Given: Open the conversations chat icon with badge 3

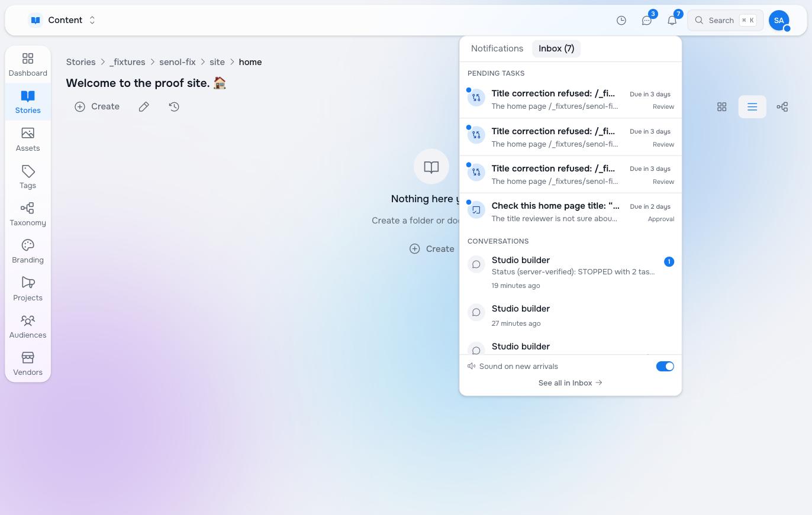Looking at the screenshot, I should [647, 20].
